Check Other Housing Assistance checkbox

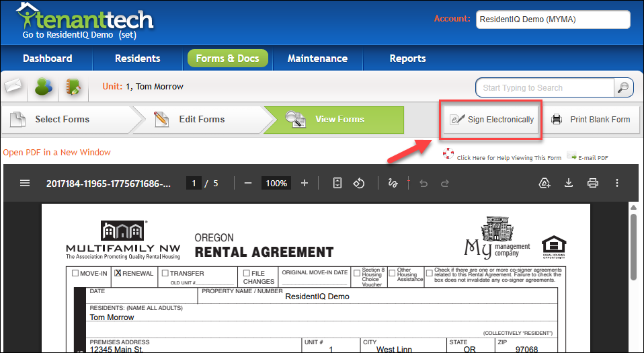(x=392, y=273)
